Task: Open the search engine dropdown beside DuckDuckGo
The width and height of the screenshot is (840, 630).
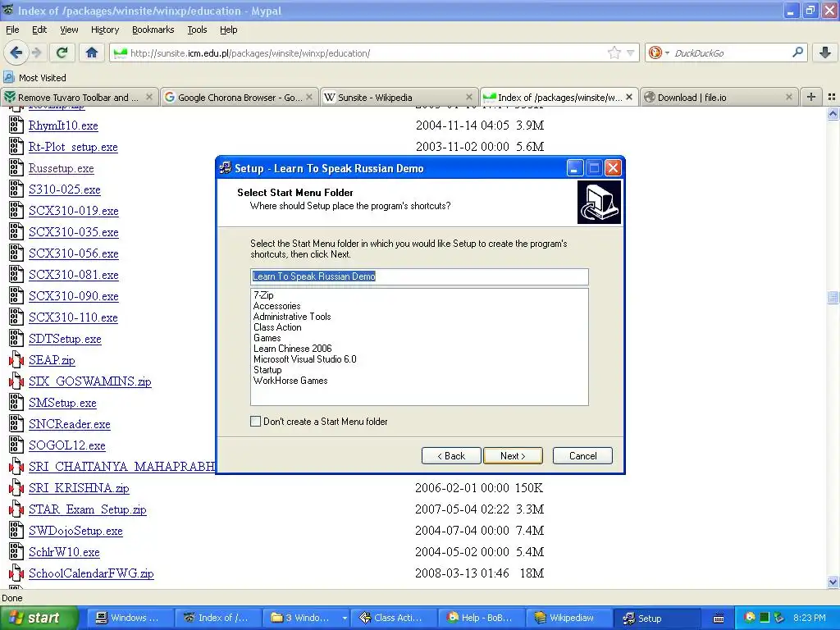Action: [x=667, y=52]
